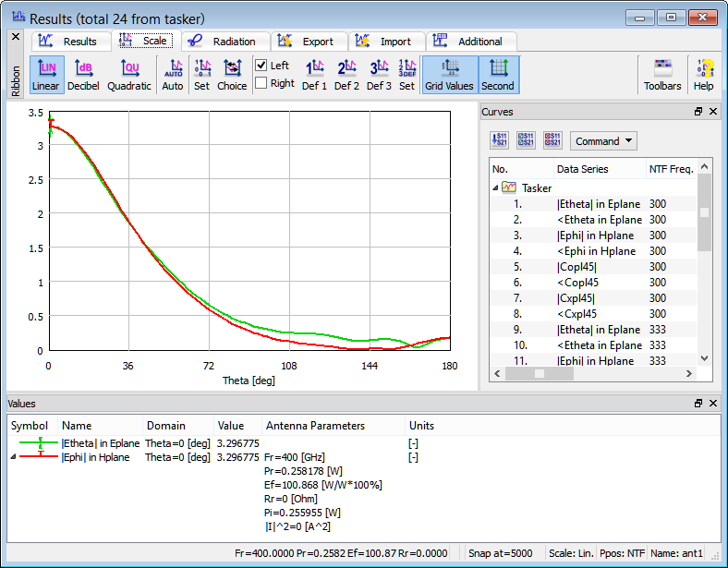The image size is (728, 568).
Task: Choose the Quadratic scale icon
Action: click(x=129, y=75)
